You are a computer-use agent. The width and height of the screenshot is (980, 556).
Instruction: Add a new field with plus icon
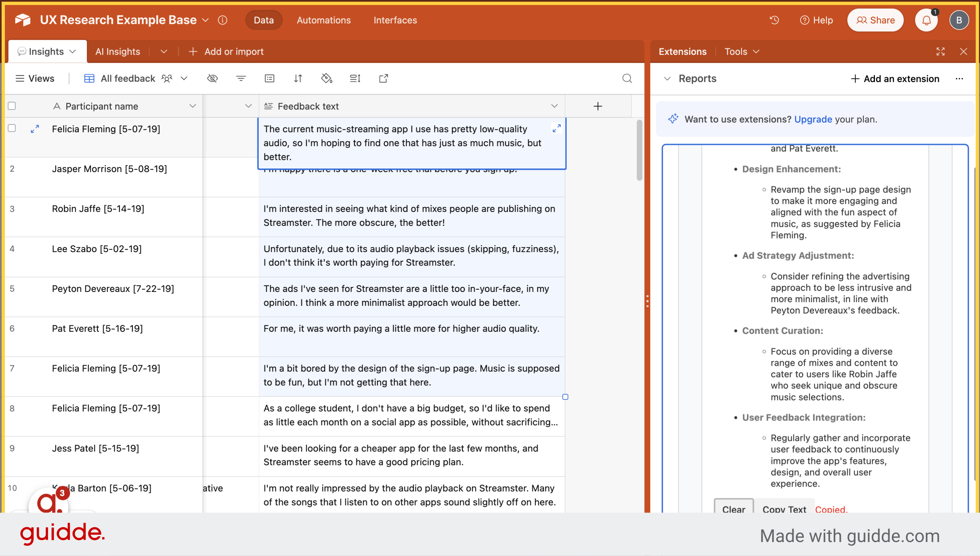click(x=598, y=106)
